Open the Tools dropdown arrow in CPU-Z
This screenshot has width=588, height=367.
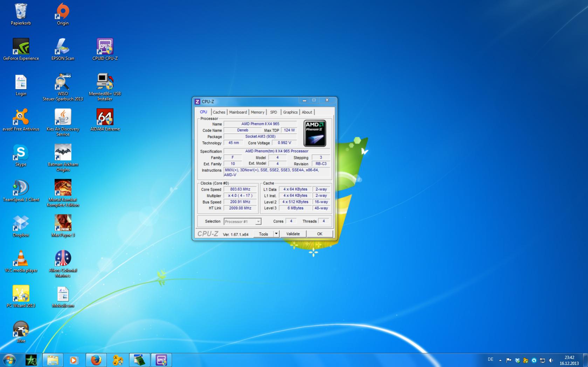coord(276,234)
